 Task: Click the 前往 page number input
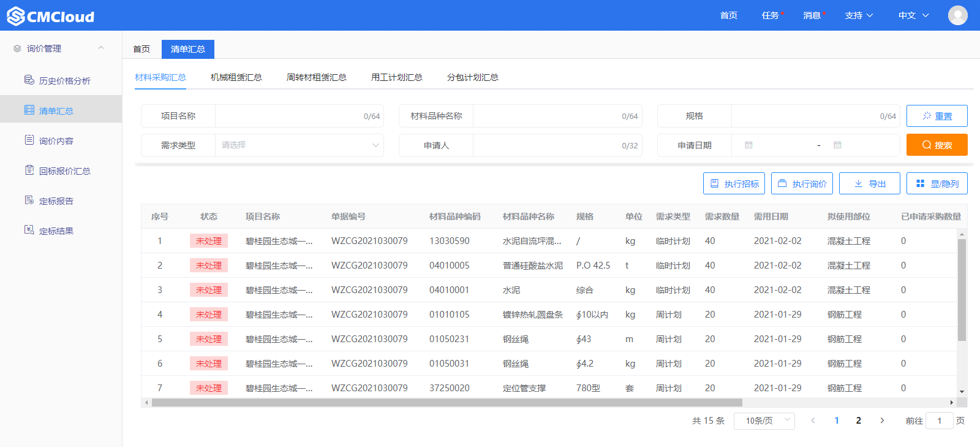[940, 421]
